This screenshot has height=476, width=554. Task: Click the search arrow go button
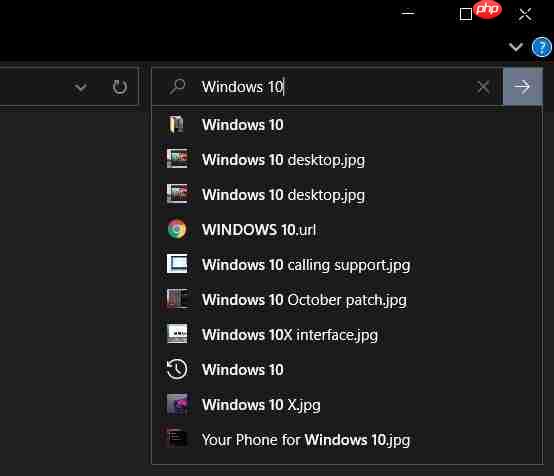tap(523, 87)
